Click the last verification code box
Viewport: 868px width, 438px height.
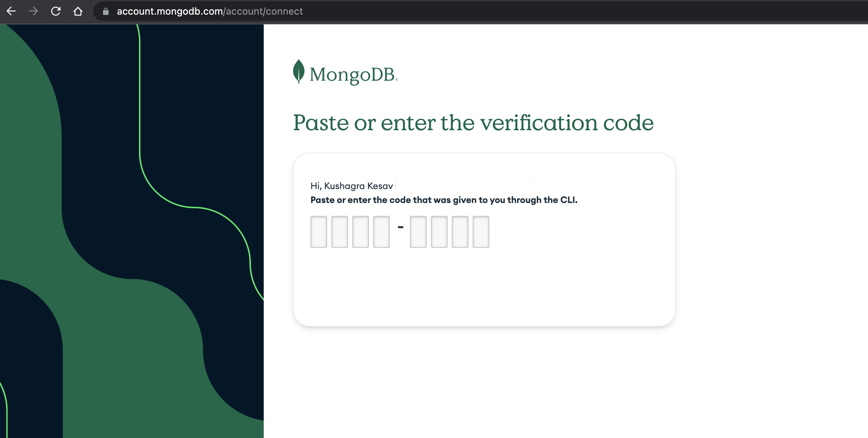481,232
